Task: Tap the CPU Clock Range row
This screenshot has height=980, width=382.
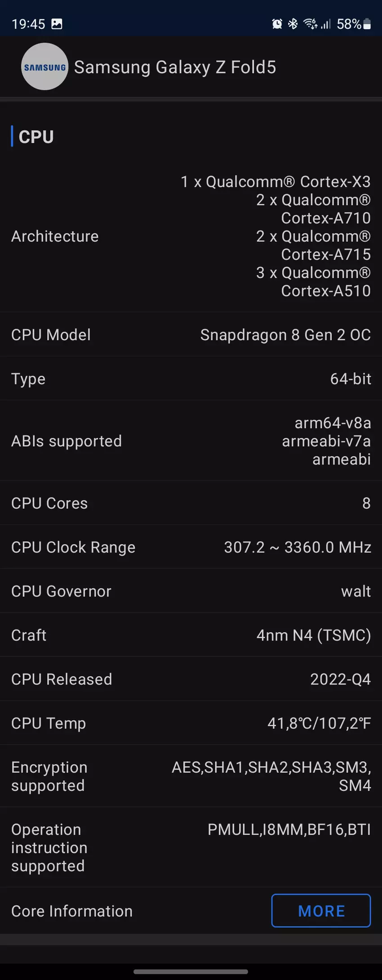Action: pyautogui.click(x=191, y=547)
